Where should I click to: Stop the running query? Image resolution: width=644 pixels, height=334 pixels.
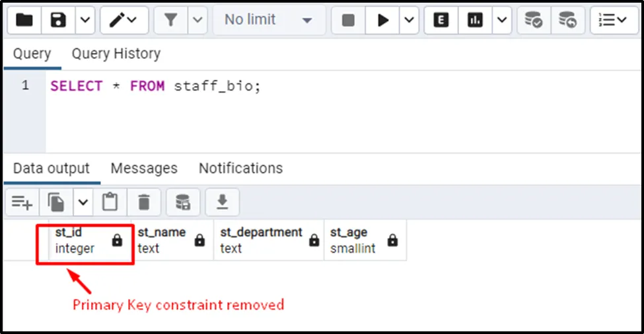click(x=348, y=21)
